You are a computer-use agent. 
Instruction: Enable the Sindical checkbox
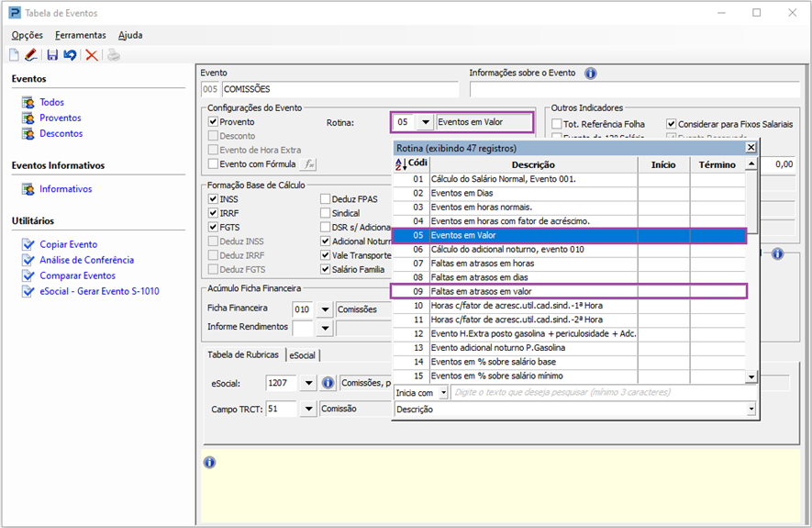click(325, 213)
